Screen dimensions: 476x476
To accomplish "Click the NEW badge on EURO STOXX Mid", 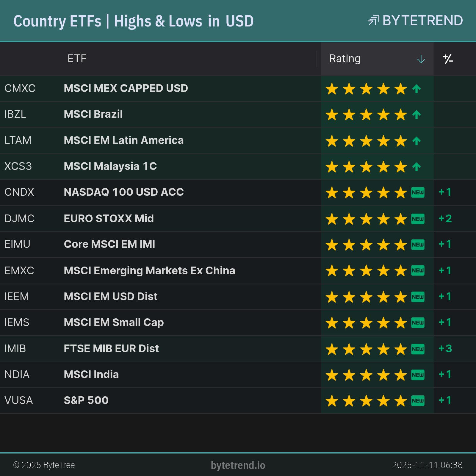I will tap(418, 219).
